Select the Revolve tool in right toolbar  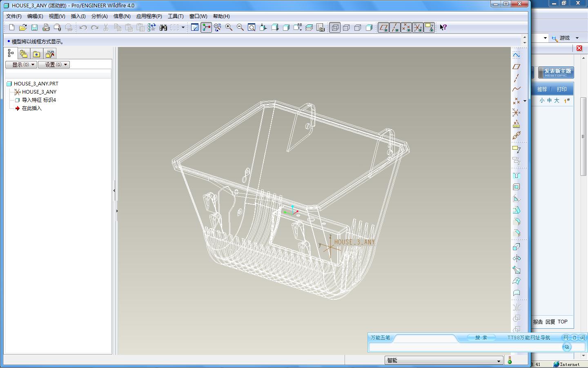click(x=517, y=258)
